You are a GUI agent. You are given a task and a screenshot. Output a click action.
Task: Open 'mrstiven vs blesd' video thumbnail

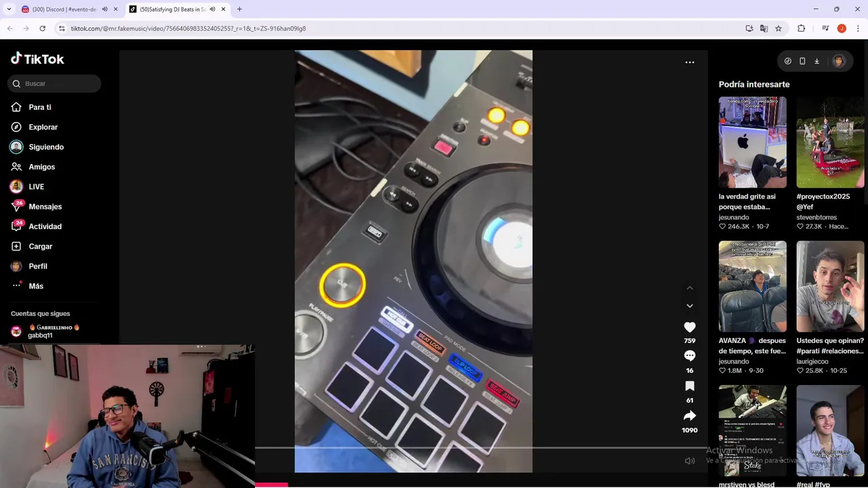753,431
